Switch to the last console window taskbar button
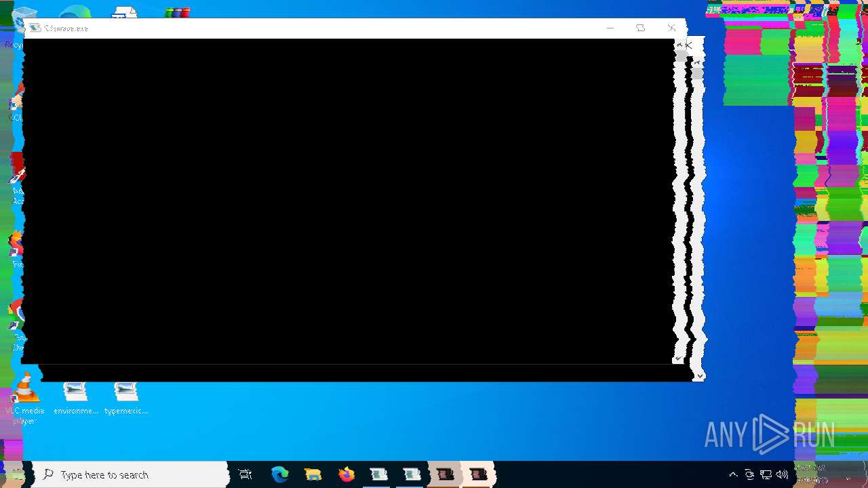868x488 pixels. coord(479,474)
